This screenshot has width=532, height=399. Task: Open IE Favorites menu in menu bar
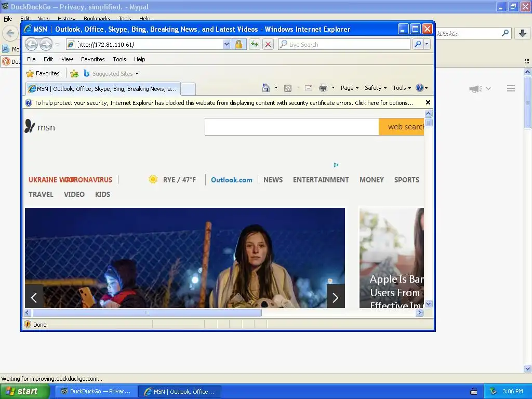(92, 59)
